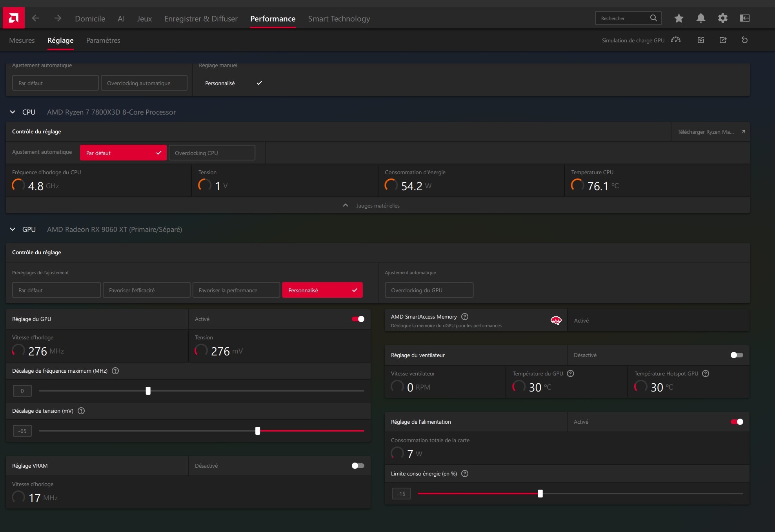Select Favoriser l'efficacité preset
Viewport: 775px width, 532px height.
click(x=146, y=290)
